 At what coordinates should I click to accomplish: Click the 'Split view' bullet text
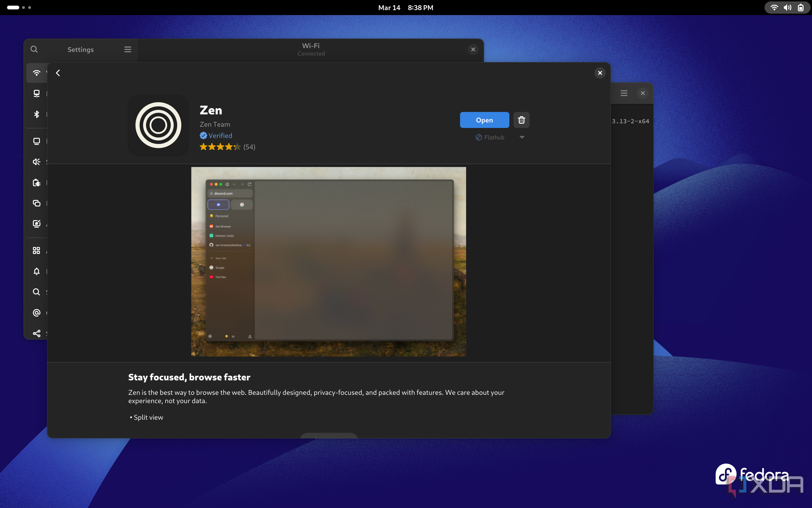click(148, 417)
